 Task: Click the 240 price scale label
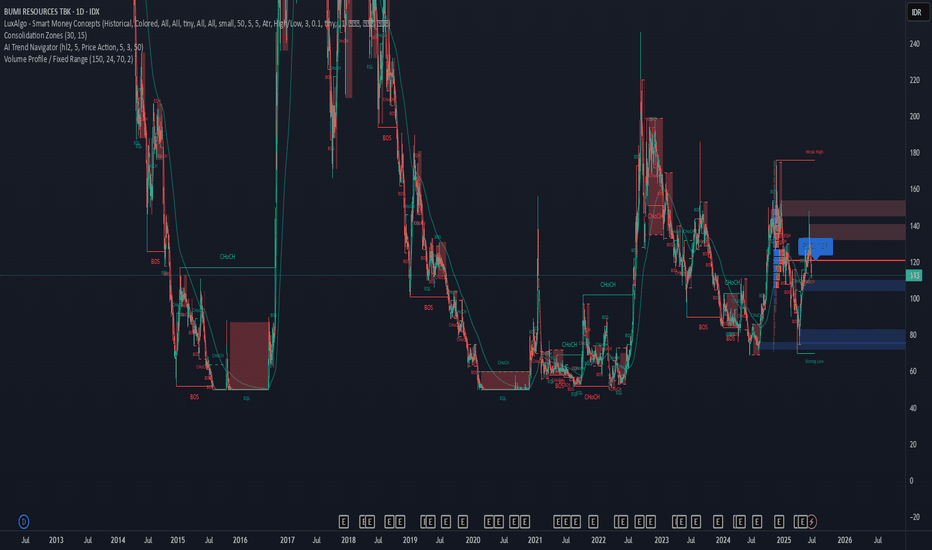[x=914, y=44]
